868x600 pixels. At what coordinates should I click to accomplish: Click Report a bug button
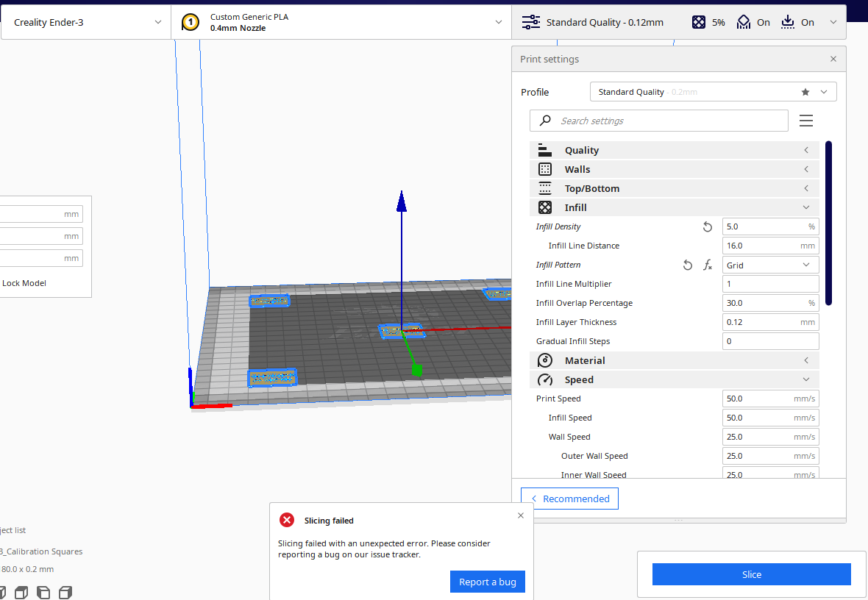tap(487, 582)
